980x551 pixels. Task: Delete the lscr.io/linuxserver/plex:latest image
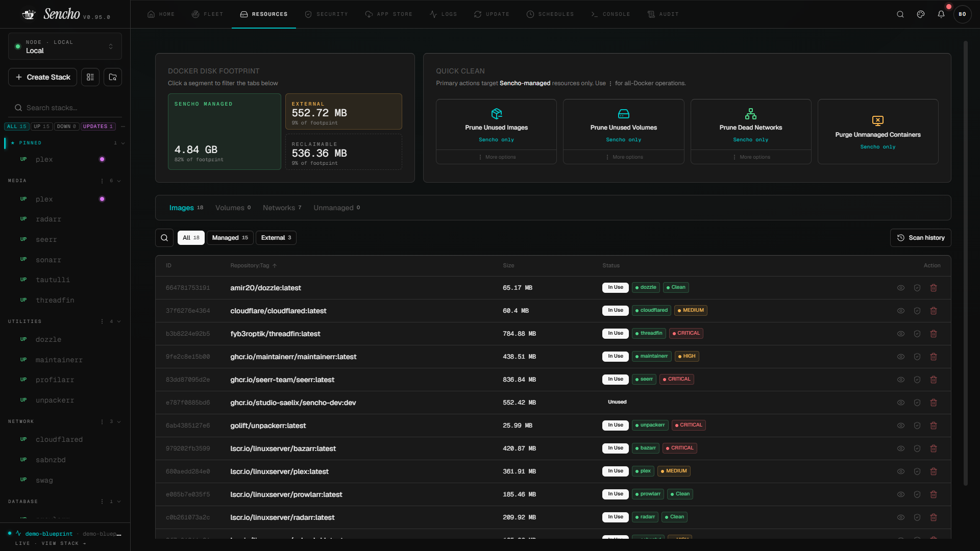pos(934,471)
